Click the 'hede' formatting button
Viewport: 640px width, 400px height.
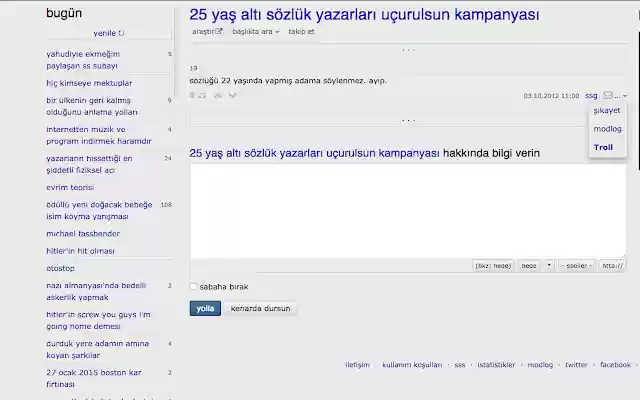[x=529, y=266]
